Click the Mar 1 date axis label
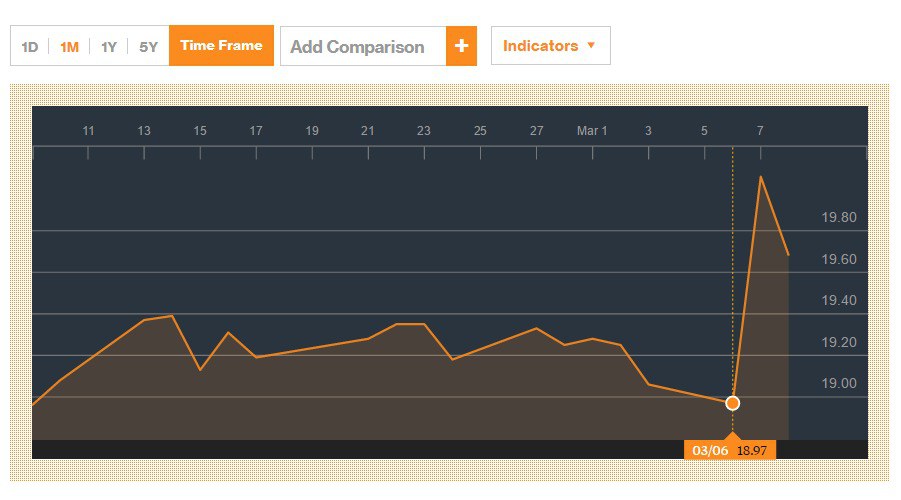Image resolution: width=901 pixels, height=500 pixels. click(592, 131)
